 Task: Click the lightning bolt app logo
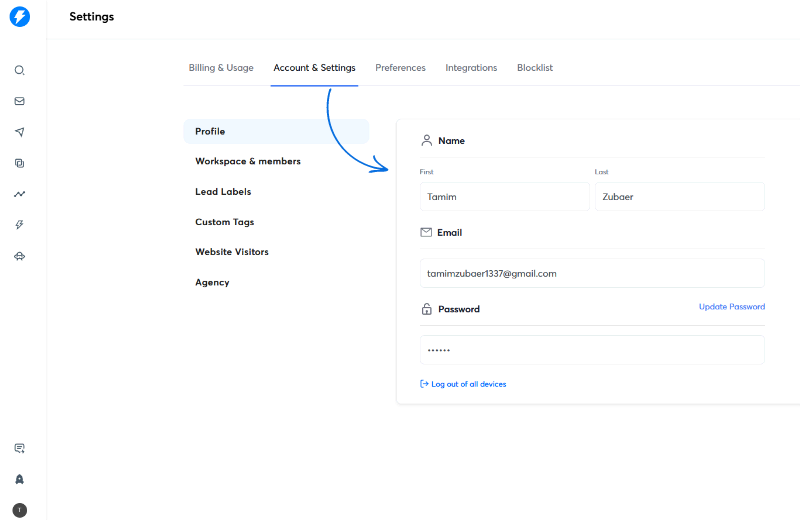click(19, 17)
